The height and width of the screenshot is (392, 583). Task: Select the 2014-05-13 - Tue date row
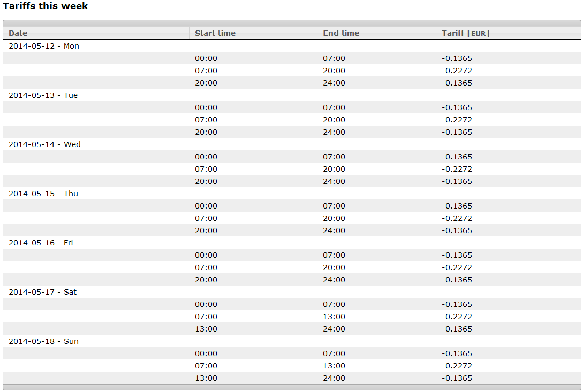pyautogui.click(x=292, y=95)
